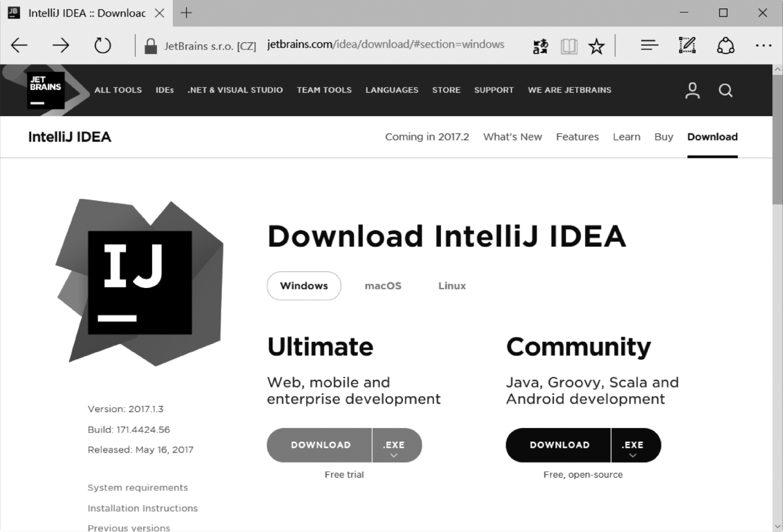
Task: Click the IntelliJ IDEA product title link
Action: (70, 137)
